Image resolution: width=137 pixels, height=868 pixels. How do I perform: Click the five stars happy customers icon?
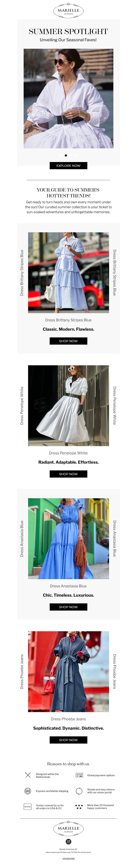click(79, 807)
